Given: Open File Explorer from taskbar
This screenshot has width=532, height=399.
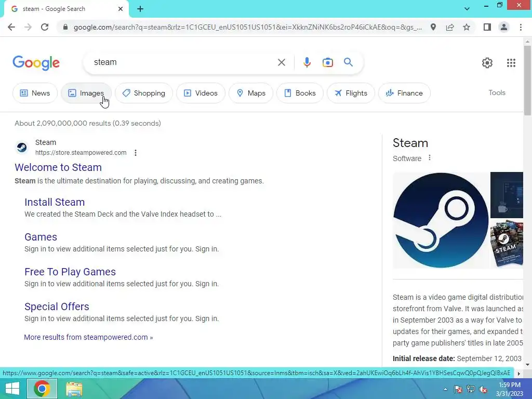Looking at the screenshot, I should click(74, 389).
